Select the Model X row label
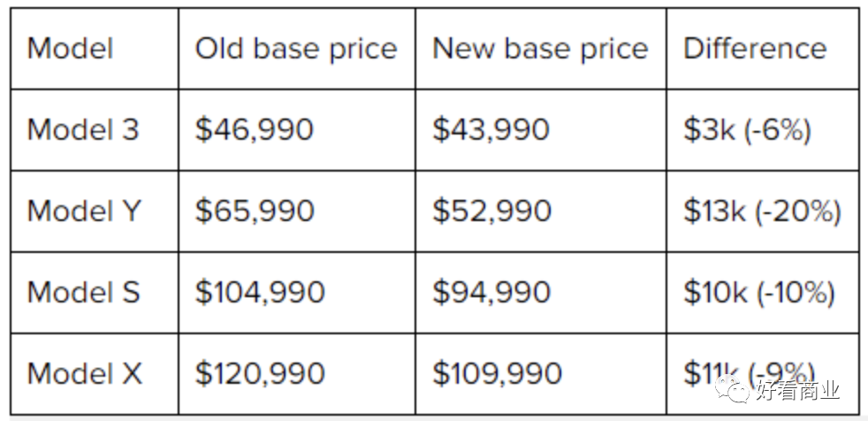Viewport: 868px width, 428px height. (x=85, y=373)
